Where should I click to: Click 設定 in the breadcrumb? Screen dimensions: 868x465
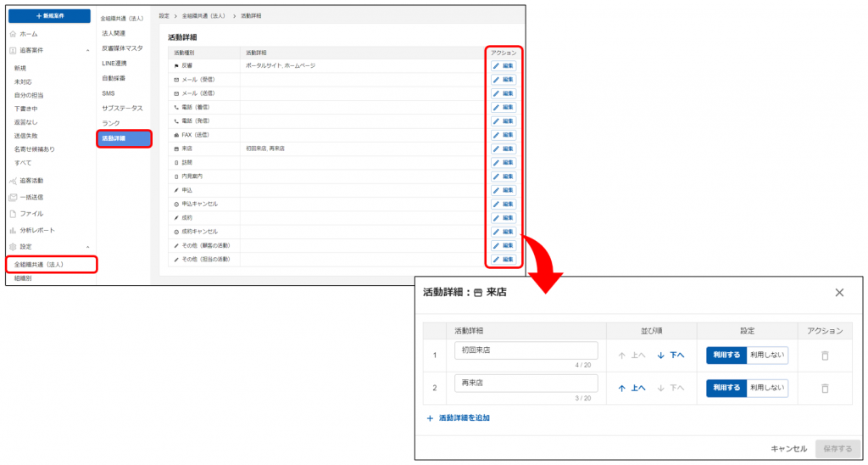pyautogui.click(x=164, y=16)
